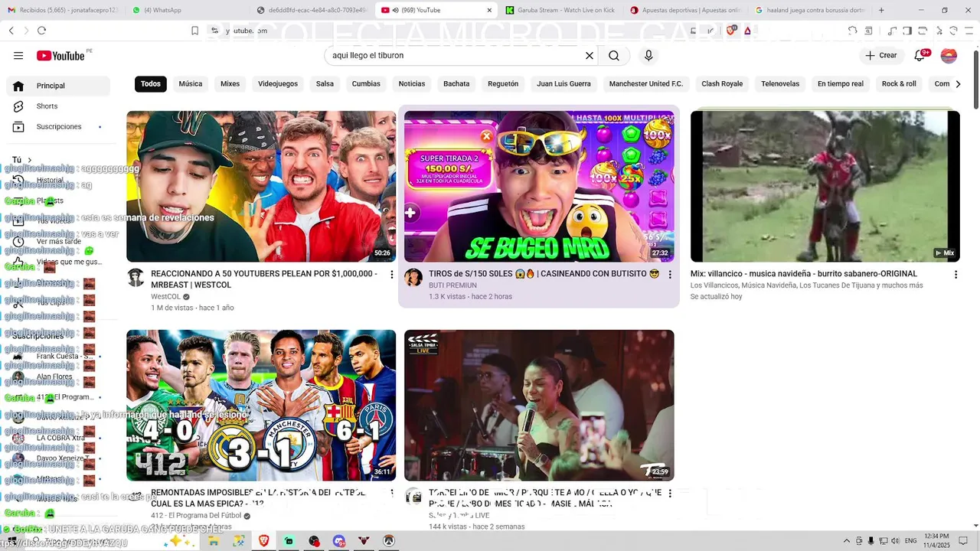Click the football remontadas thumbnail
Viewport: 980px width, 551px height.
click(261, 406)
